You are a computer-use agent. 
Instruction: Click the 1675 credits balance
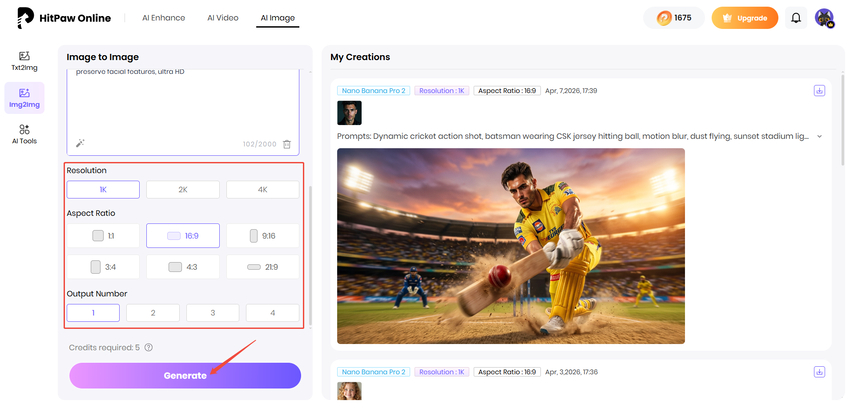click(x=673, y=18)
